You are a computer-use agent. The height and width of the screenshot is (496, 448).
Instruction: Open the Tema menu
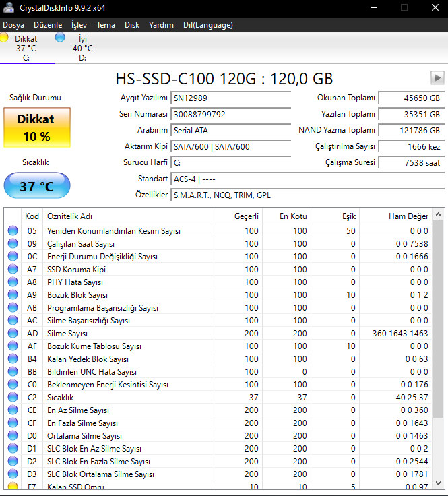pyautogui.click(x=106, y=25)
